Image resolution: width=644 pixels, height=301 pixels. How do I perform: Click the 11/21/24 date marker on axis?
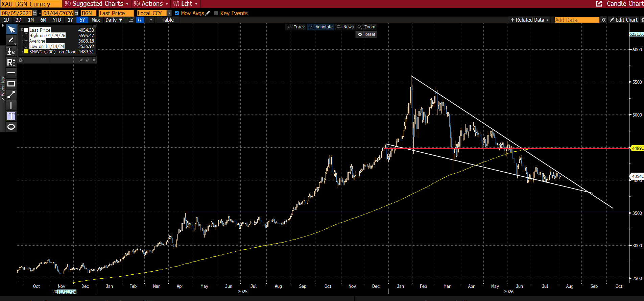click(x=67, y=292)
